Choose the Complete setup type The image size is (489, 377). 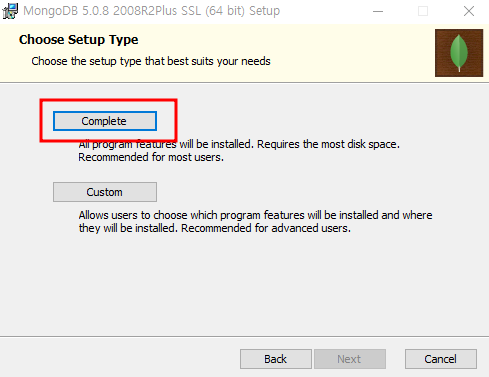tap(105, 121)
